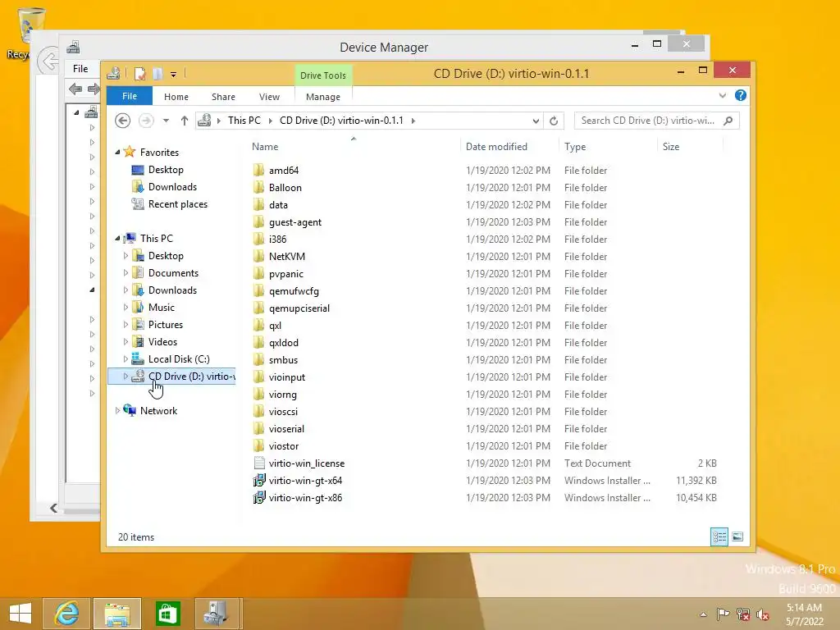Click File Explorer on the taskbar
This screenshot has width=840, height=630.
point(117,614)
